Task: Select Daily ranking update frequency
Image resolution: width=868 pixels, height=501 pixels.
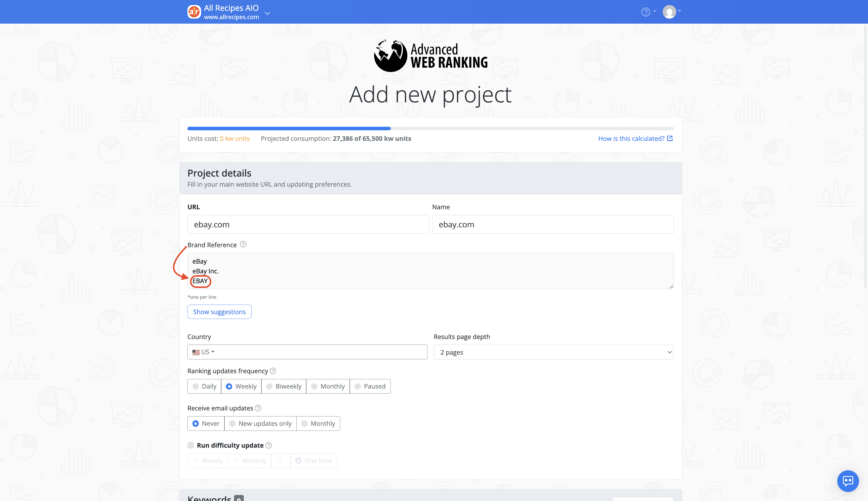Action: click(x=205, y=386)
